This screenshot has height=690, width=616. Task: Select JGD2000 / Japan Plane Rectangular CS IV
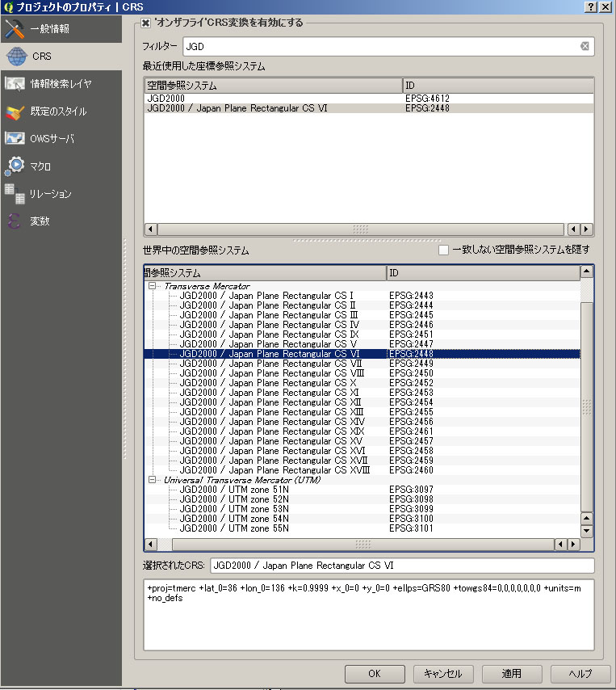tap(270, 325)
